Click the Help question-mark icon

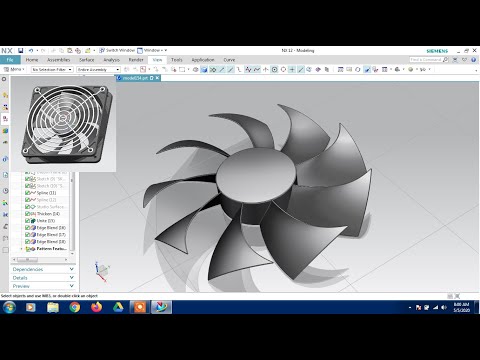[473, 60]
